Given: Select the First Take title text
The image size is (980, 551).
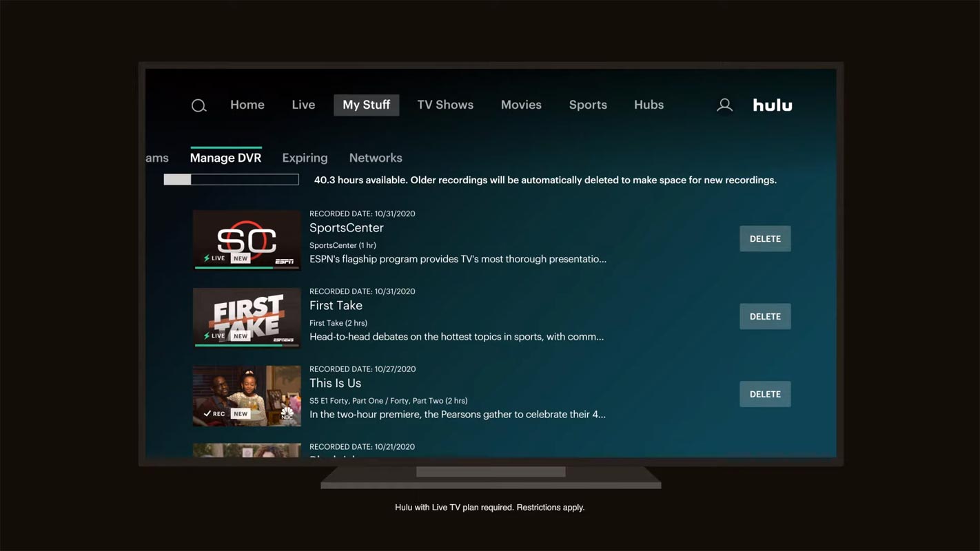Looking at the screenshot, I should point(336,305).
